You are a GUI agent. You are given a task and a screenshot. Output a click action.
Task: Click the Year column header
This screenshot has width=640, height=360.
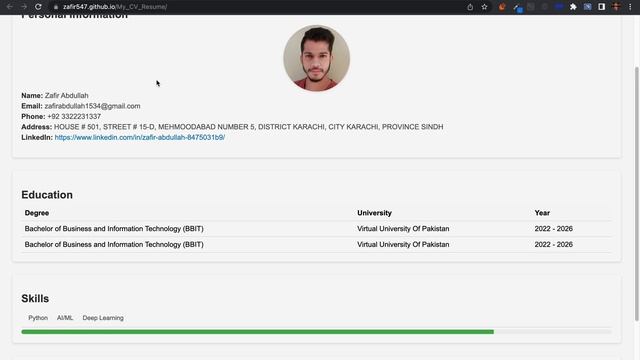[542, 213]
